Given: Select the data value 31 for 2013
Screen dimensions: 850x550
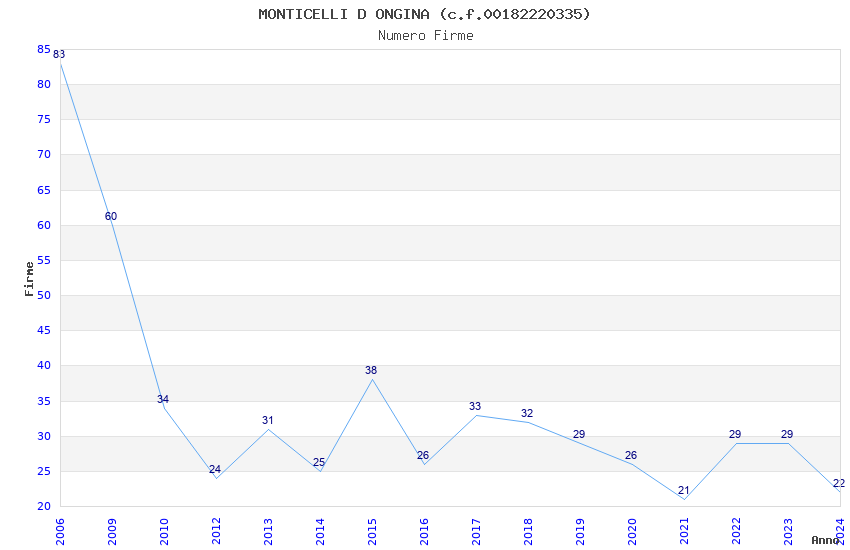Looking at the screenshot, I should tap(267, 420).
